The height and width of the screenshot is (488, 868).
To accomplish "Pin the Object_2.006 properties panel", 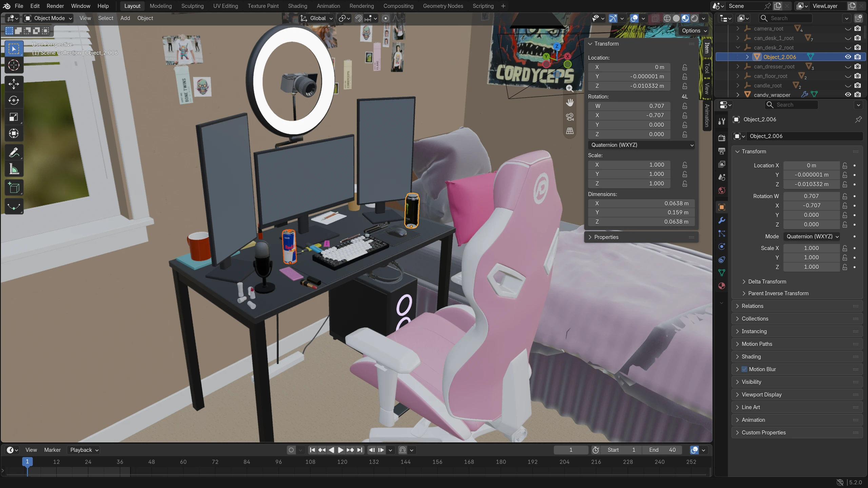I will click(859, 119).
